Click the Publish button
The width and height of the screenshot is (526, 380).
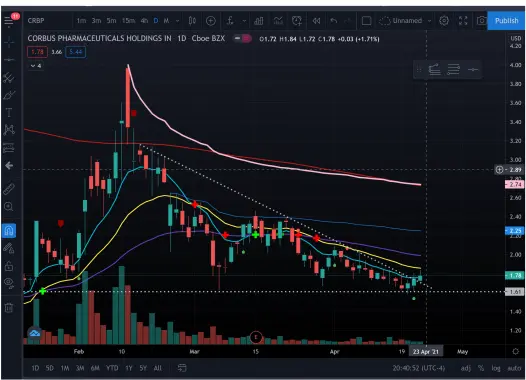(x=506, y=21)
